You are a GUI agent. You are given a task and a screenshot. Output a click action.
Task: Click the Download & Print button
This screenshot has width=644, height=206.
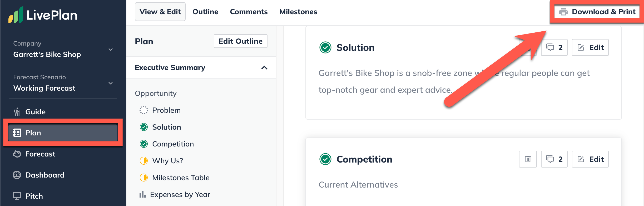click(597, 12)
